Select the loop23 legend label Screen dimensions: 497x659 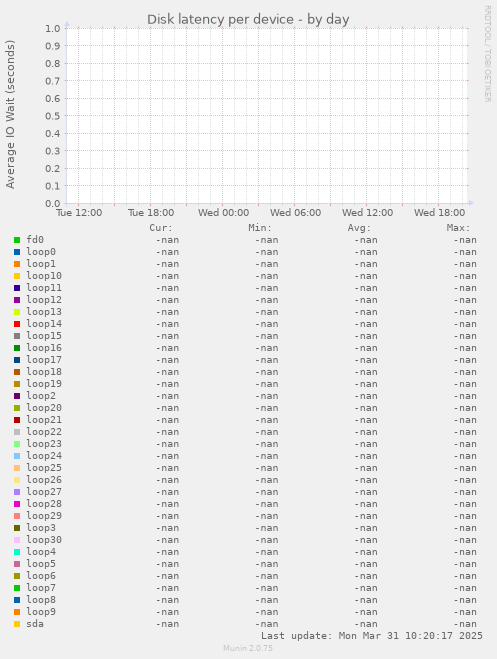tap(44, 444)
